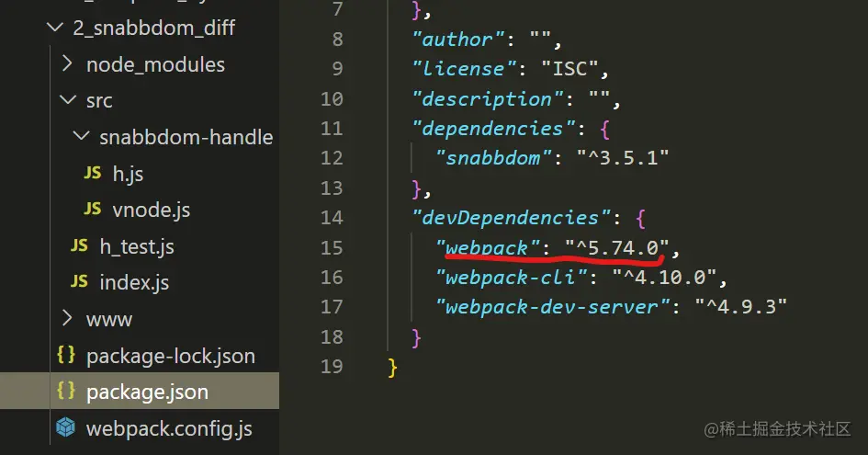Select the www folder name
This screenshot has height=455, width=868.
109,320
